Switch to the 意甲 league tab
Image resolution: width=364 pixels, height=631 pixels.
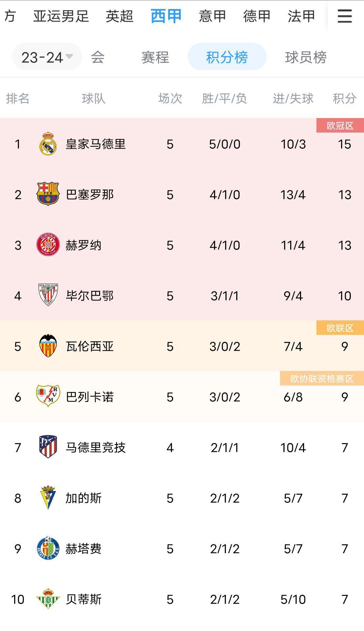click(x=212, y=16)
